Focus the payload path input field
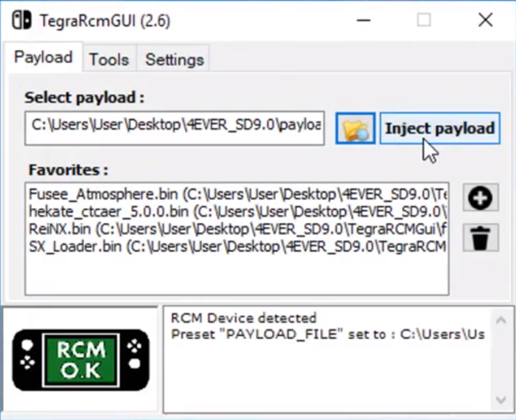 coord(175,128)
